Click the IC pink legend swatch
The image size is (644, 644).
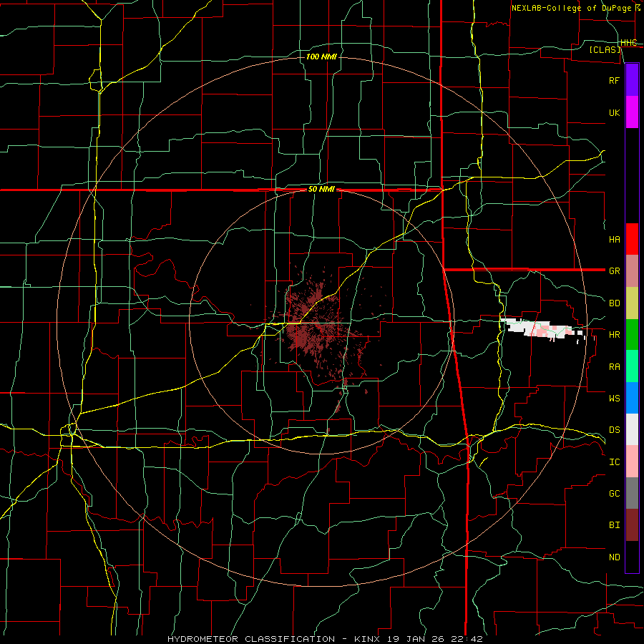tap(632, 462)
